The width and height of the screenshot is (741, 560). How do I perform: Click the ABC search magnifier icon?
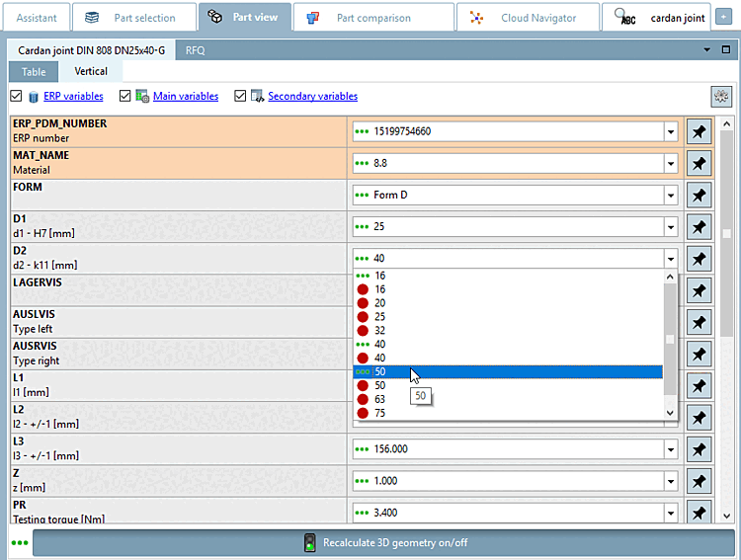(x=624, y=17)
